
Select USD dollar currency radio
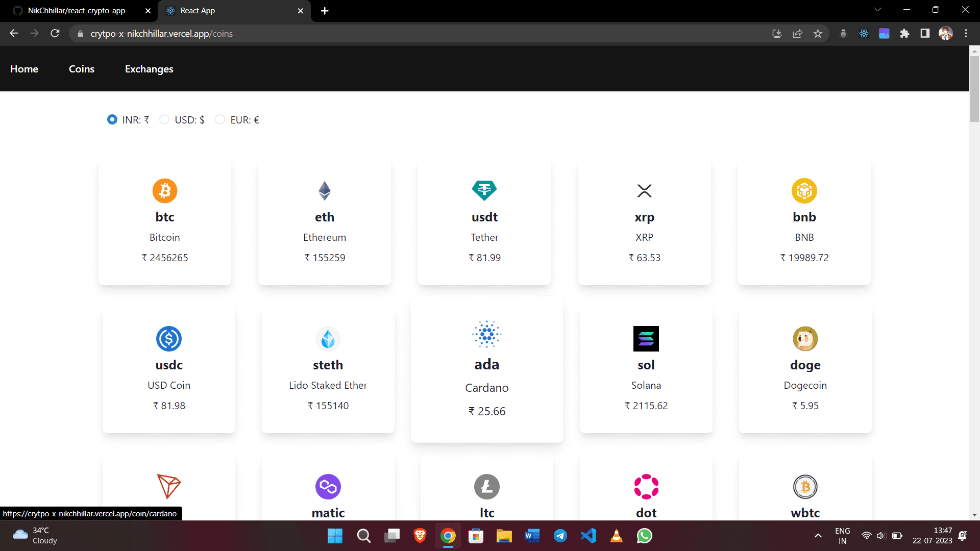pos(164,119)
